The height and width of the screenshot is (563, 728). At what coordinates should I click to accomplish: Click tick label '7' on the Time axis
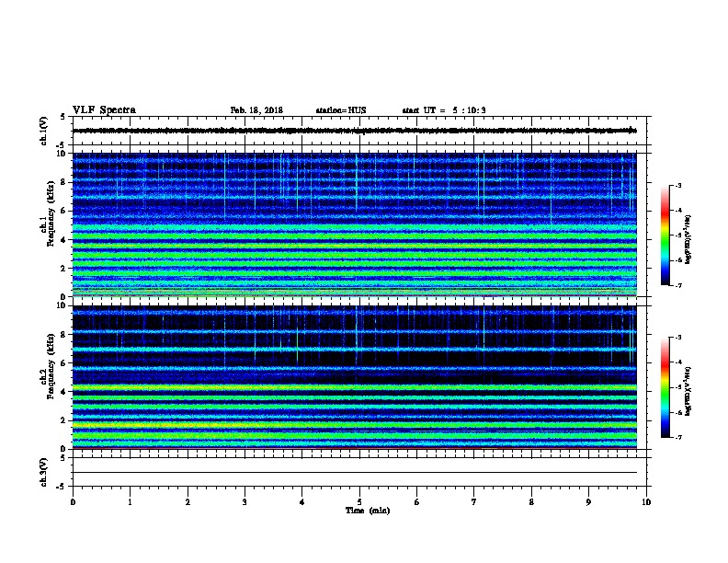click(x=474, y=502)
